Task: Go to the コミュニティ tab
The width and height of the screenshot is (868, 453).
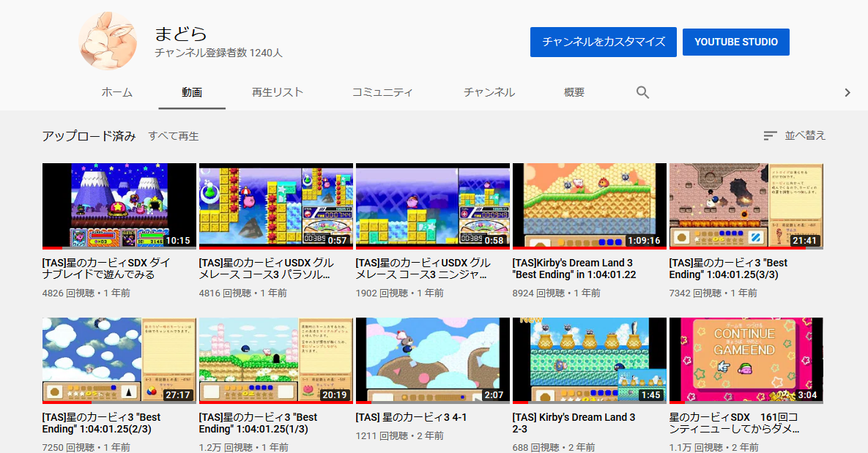Action: click(382, 92)
